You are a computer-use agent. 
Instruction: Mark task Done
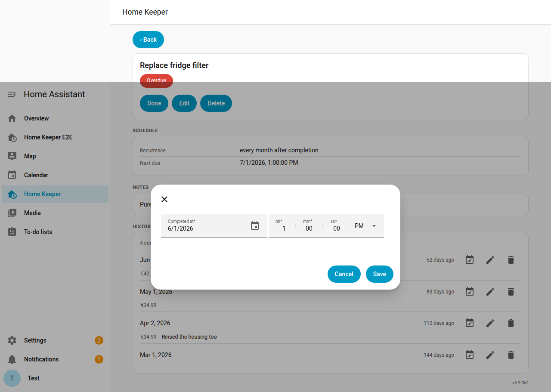click(154, 103)
